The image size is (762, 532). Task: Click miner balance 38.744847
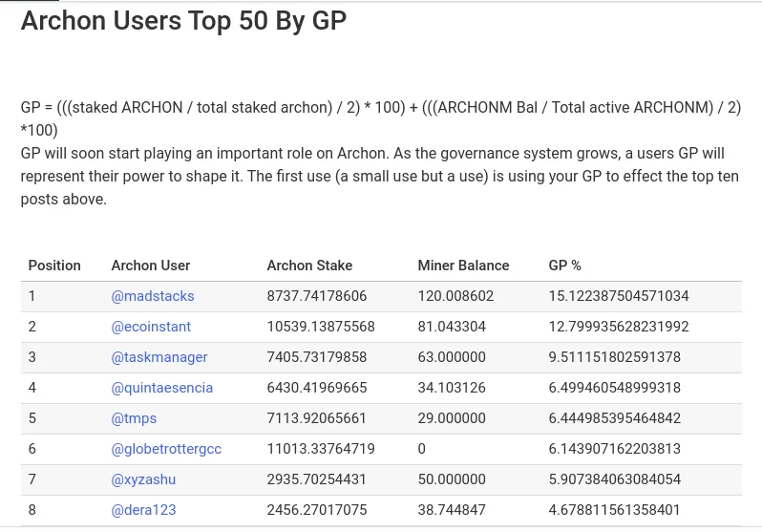[452, 510]
